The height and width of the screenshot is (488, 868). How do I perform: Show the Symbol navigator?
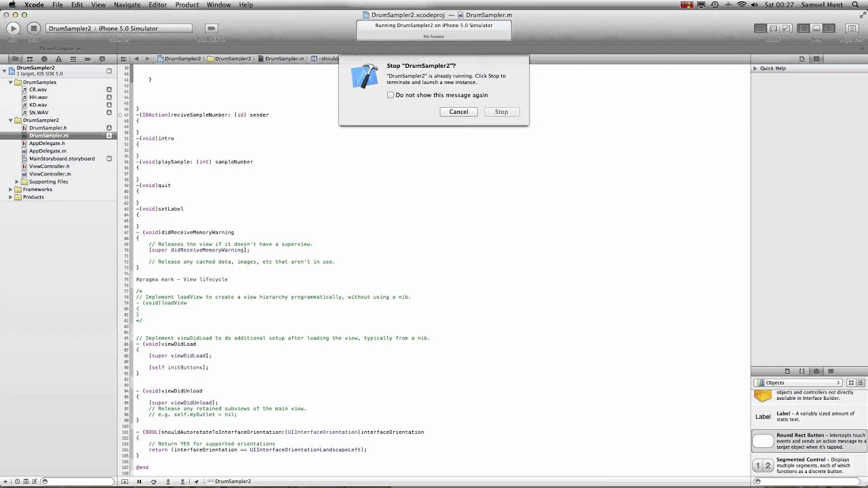coord(30,59)
